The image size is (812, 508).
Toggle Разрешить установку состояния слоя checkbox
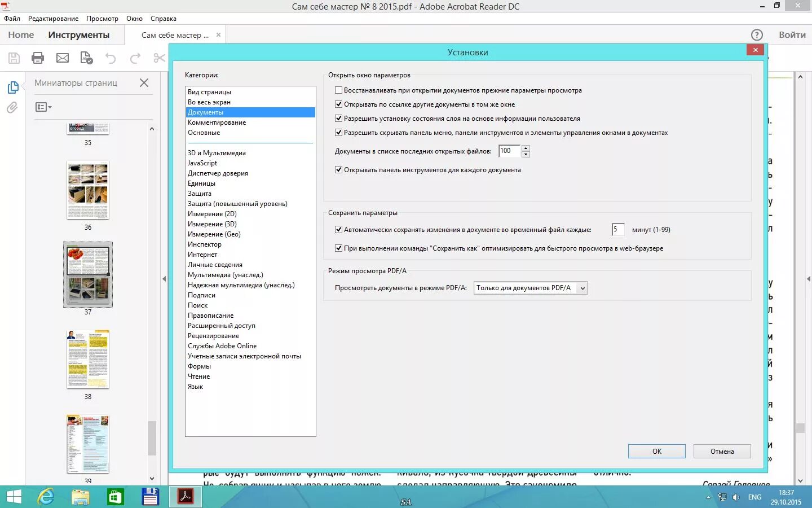pos(339,119)
